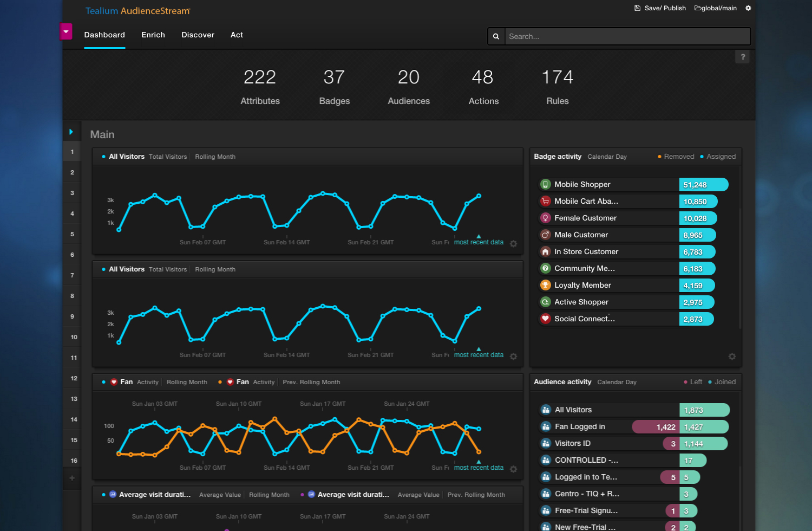Expand the sidebar with the blue arrow
Image resolution: width=812 pixels, height=531 pixels.
[71, 132]
